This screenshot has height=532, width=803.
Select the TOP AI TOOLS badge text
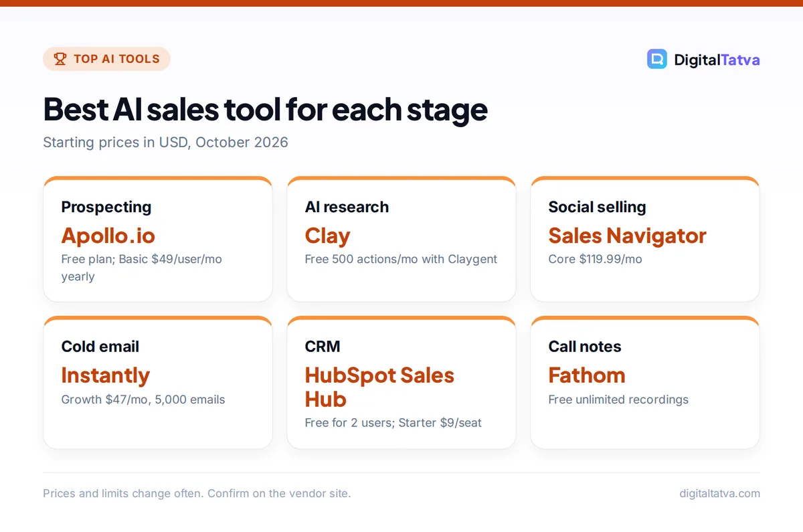(x=116, y=59)
